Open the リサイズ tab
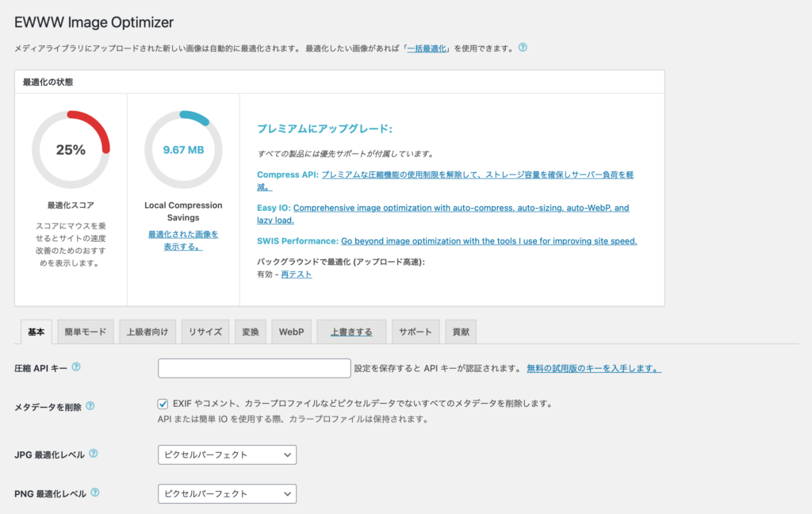Viewport: 812px width, 514px height. click(x=205, y=332)
